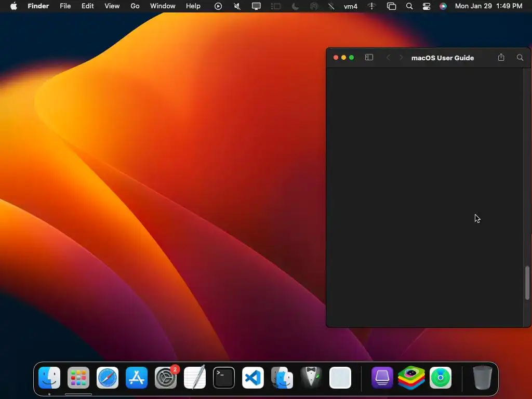
Task: Click the muted sound menu bar icon
Action: coord(237,6)
